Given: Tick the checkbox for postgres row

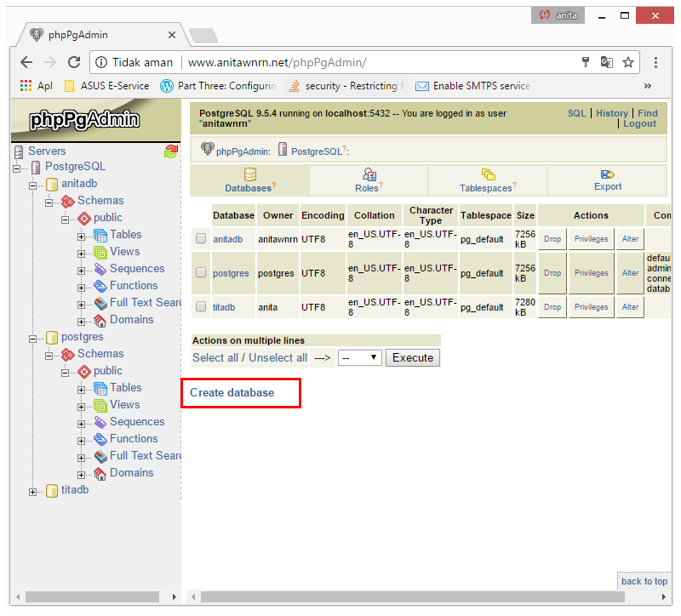Looking at the screenshot, I should click(x=201, y=272).
